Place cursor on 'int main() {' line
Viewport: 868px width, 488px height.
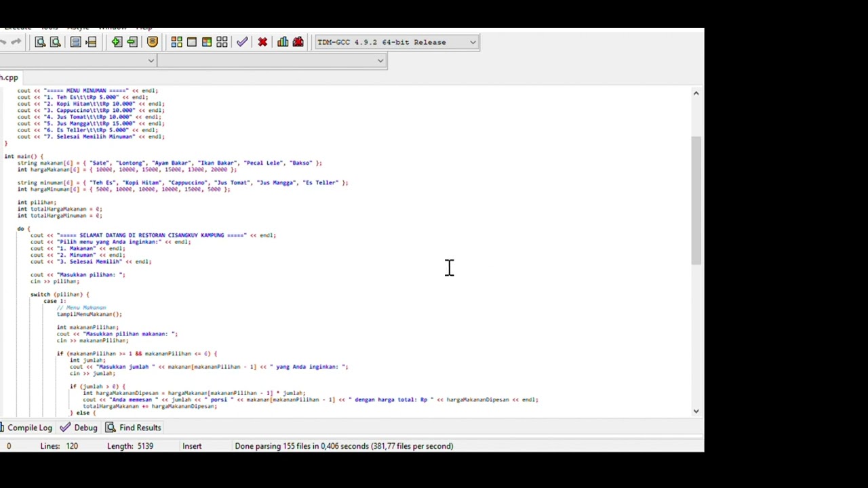tap(24, 157)
